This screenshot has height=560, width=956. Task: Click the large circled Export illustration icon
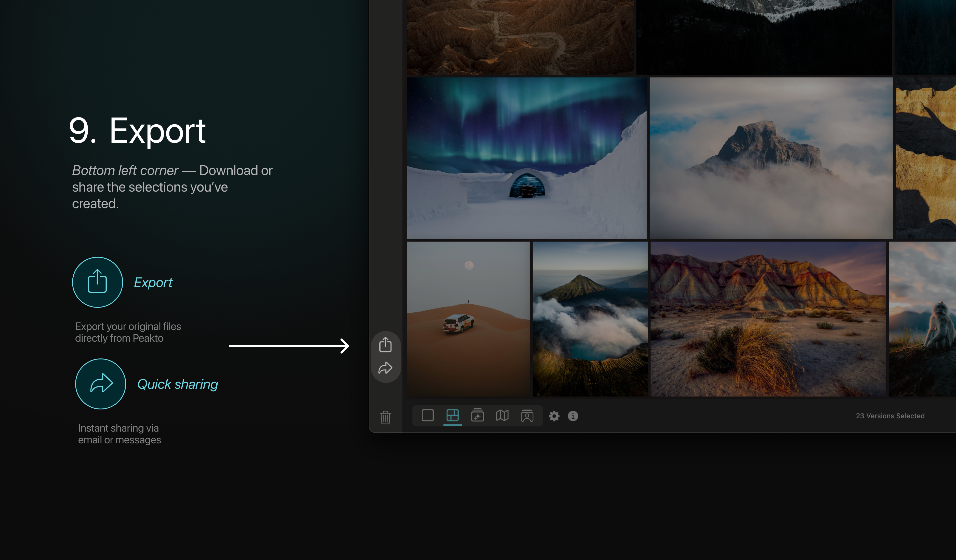coord(98,282)
